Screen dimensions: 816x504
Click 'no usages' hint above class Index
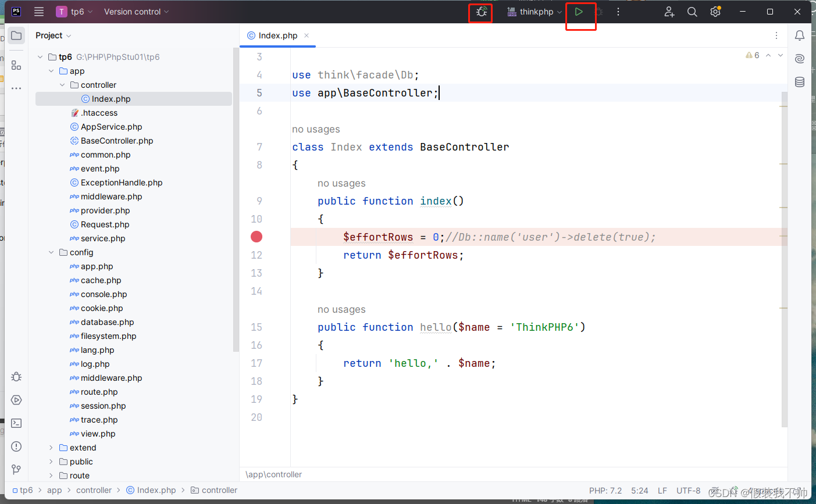(316, 129)
